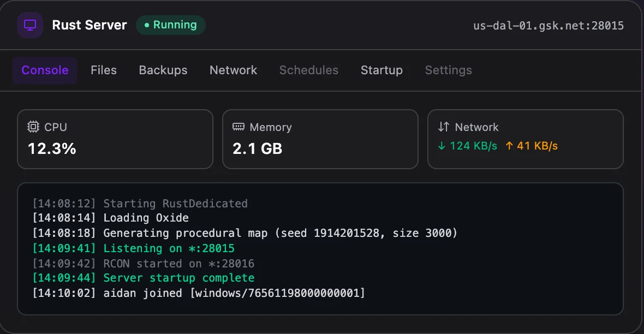Click the server address us-dal-01.gsk.net:28015
Viewport: 644px width, 334px height.
coord(548,26)
